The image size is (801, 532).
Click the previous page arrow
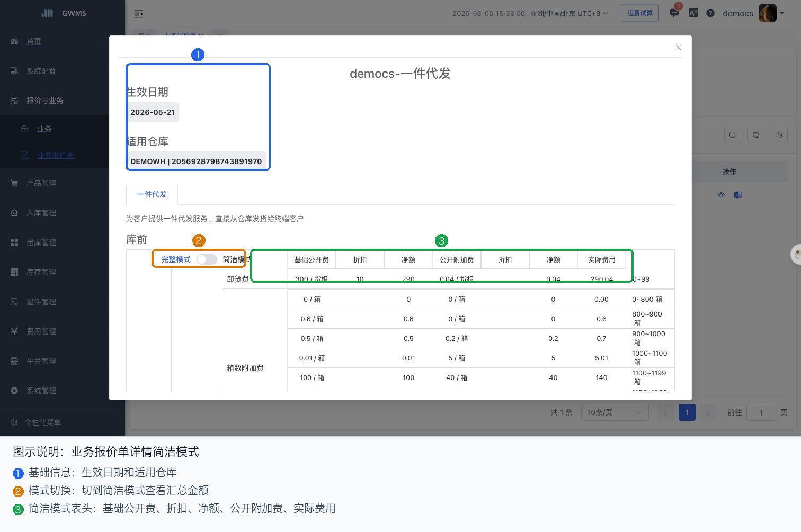666,412
